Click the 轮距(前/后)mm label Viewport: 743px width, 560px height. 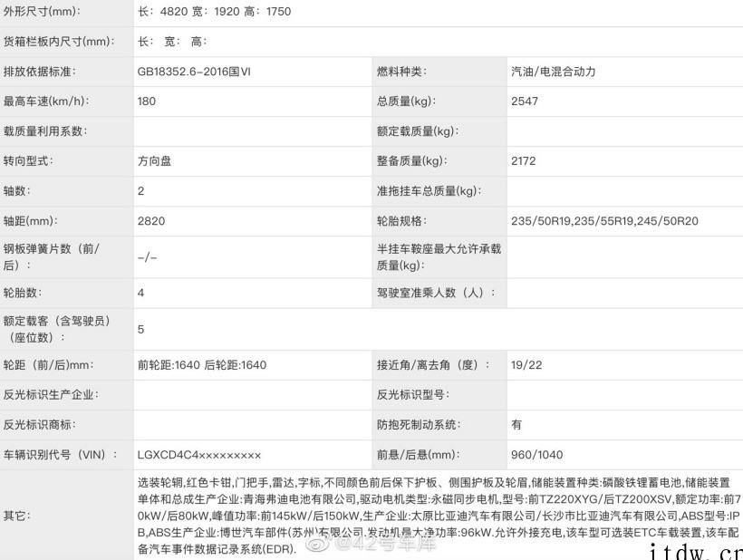point(49,365)
